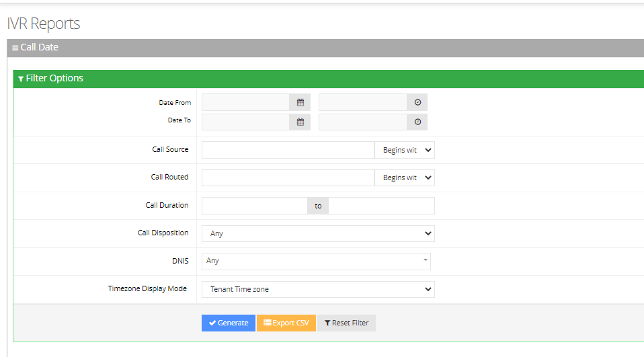Viewport: 644px width, 357px height.
Task: Open the Date From calendar picker icon
Action: click(x=300, y=102)
